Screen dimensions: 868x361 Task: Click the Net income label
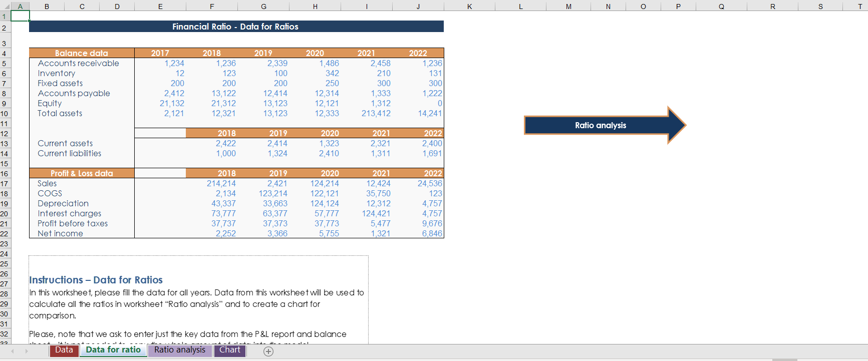60,233
